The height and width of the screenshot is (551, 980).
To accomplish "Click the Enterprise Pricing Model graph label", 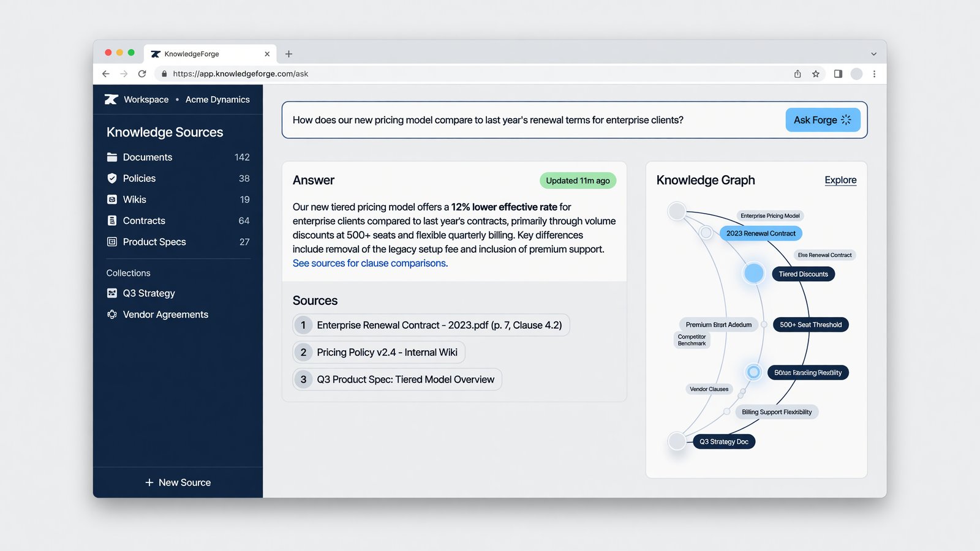I will tap(770, 216).
